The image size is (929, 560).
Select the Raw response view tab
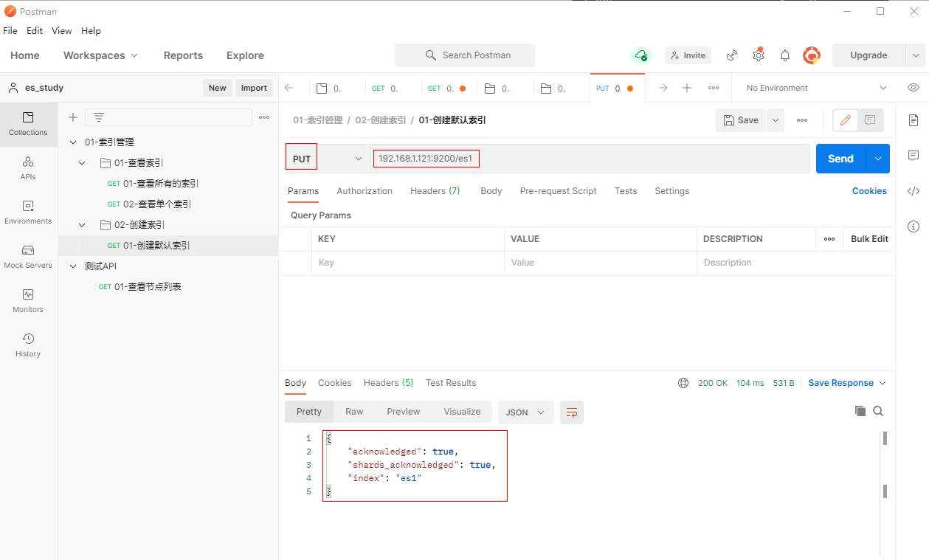click(354, 412)
